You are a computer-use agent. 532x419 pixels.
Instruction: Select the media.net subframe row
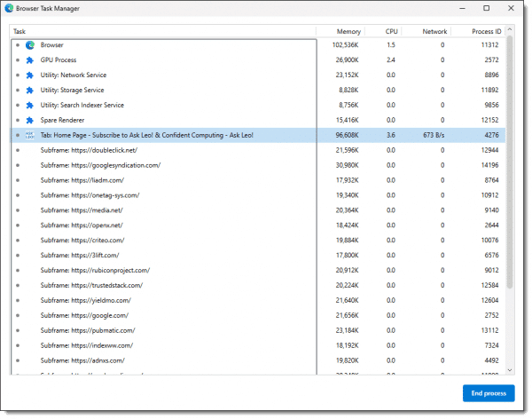(258, 210)
